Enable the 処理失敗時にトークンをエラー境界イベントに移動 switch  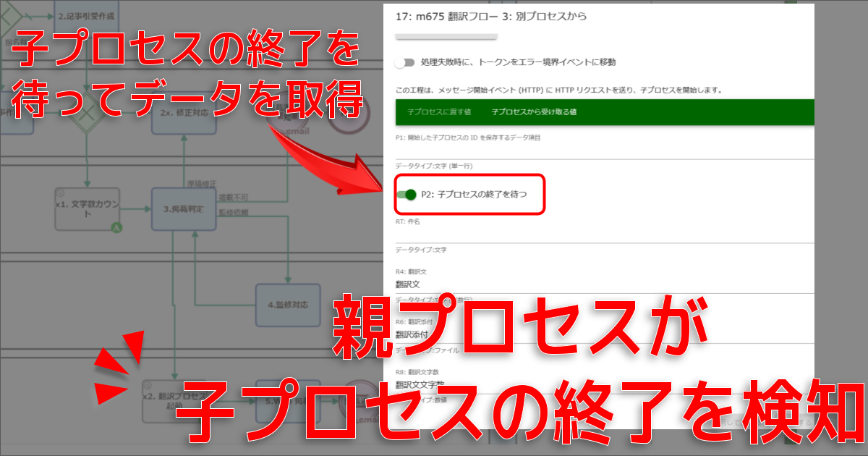[x=405, y=62]
